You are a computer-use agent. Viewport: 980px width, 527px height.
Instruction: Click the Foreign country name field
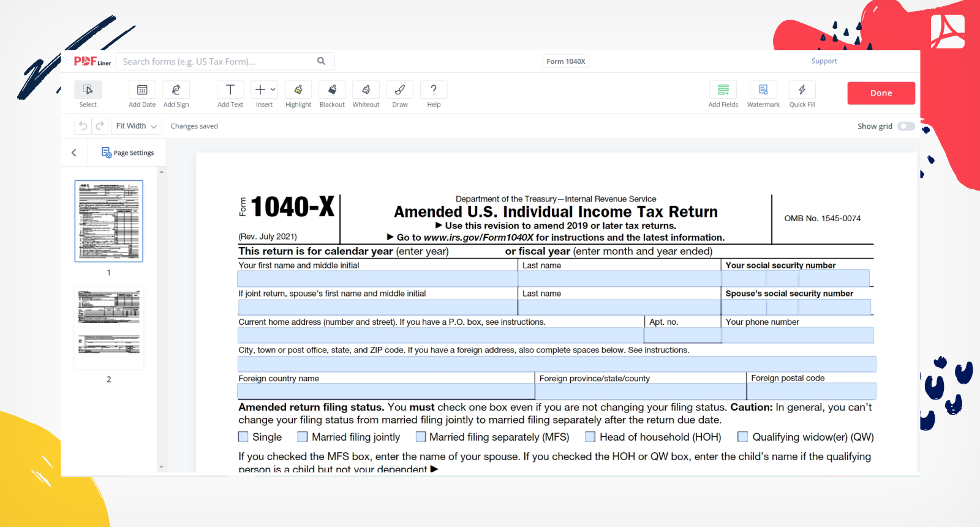tap(386, 392)
